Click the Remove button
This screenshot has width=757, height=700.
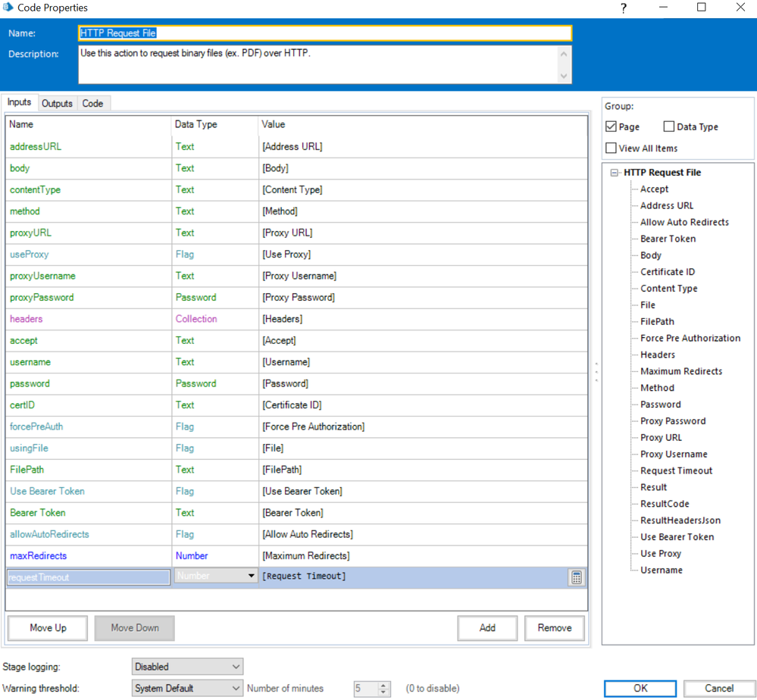555,627
